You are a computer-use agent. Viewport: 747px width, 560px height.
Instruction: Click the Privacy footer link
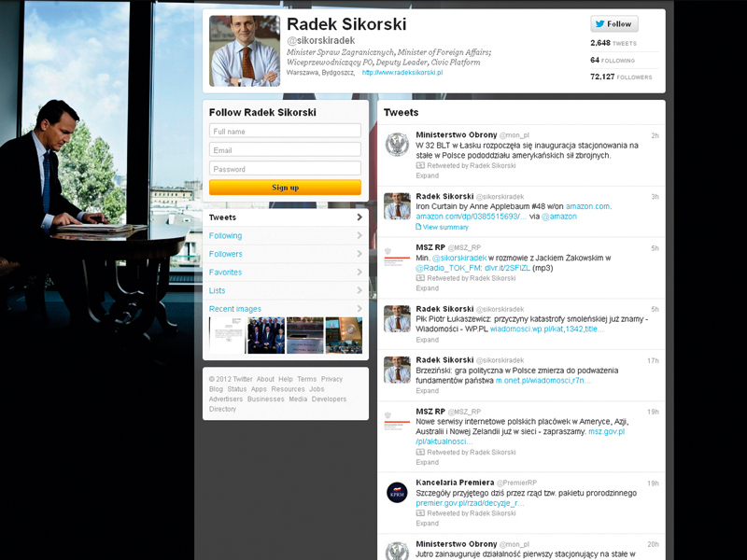[331, 379]
